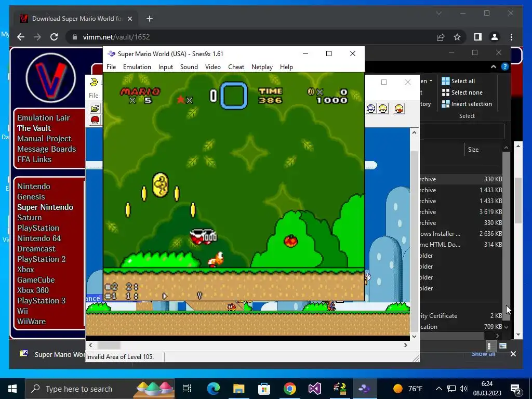Open a new Chrome tab
The width and height of the screenshot is (532, 399).
149,19
